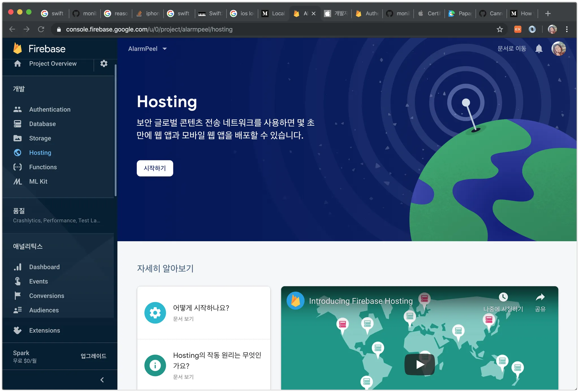Click the notifications bell icon
579x392 pixels.
click(539, 49)
